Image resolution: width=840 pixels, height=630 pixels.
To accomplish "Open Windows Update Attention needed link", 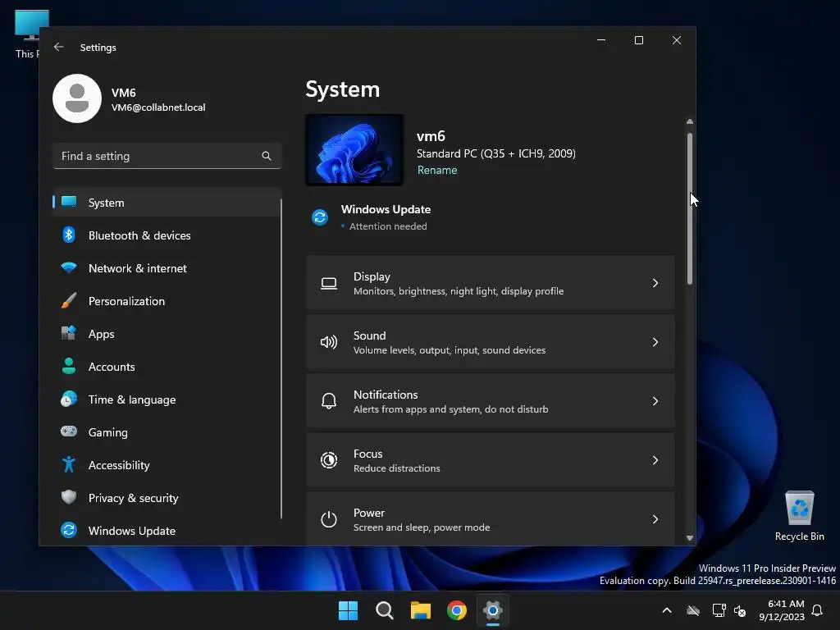I will tap(388, 226).
